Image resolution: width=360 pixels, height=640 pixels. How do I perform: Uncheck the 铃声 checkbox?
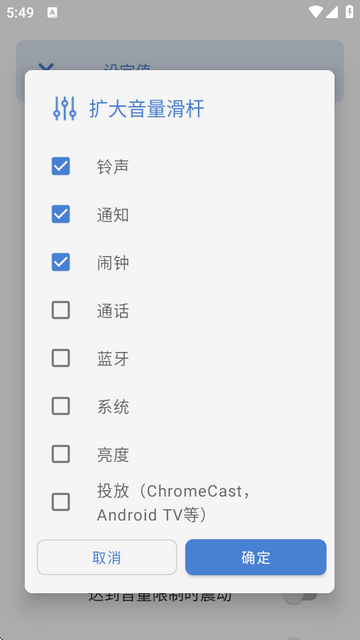61,166
